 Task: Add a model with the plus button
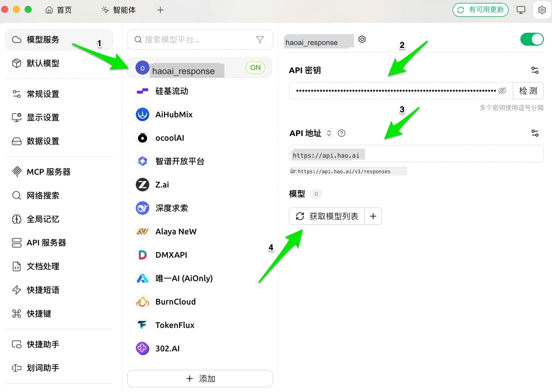[373, 216]
